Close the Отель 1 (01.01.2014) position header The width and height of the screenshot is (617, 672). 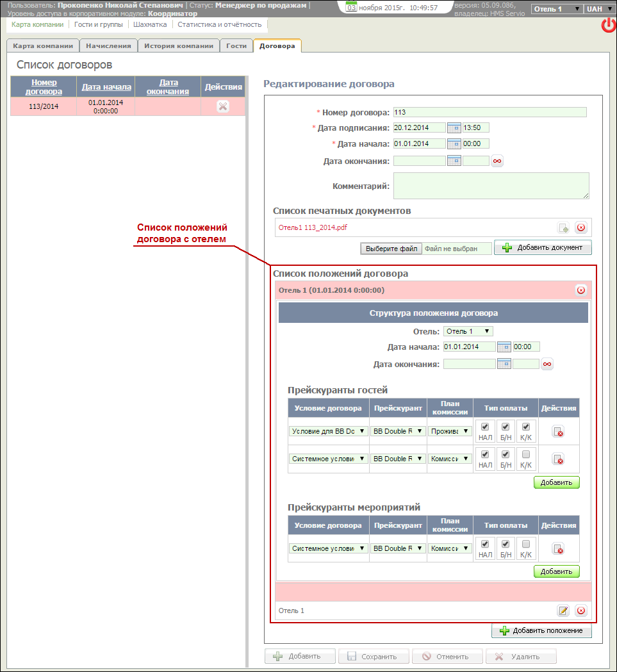coord(580,290)
